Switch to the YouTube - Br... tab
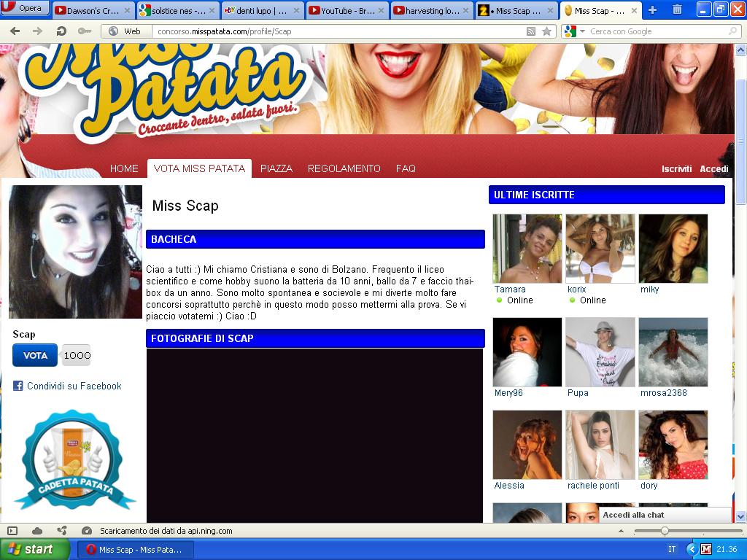The image size is (747, 560). (347, 10)
